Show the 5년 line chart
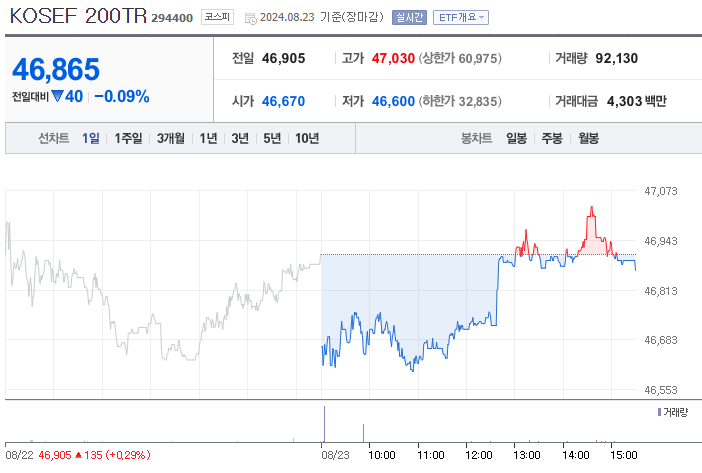The width and height of the screenshot is (702, 473). point(272,138)
